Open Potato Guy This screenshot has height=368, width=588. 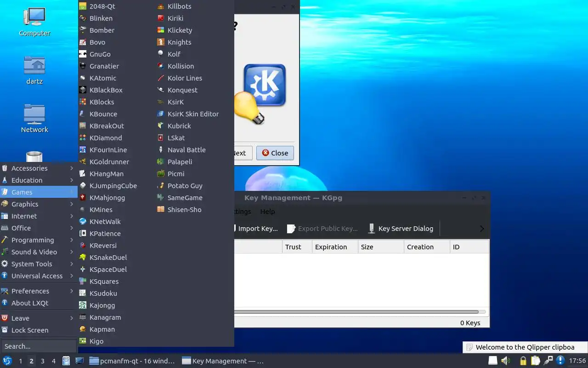tap(195, 186)
